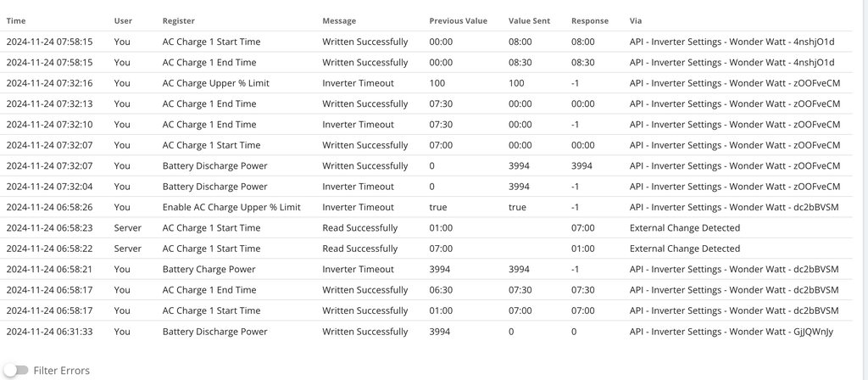The height and width of the screenshot is (380, 868).
Task: Click the Value Sent column header
Action: [x=529, y=20]
